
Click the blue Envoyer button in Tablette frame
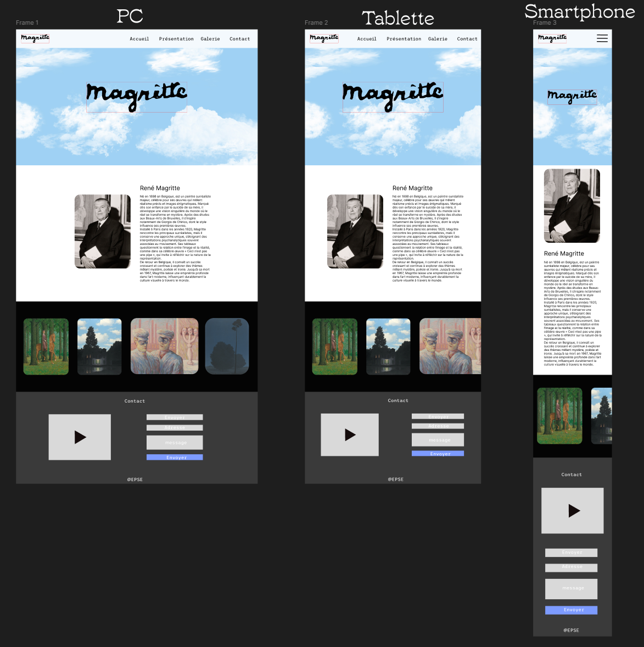tap(438, 454)
